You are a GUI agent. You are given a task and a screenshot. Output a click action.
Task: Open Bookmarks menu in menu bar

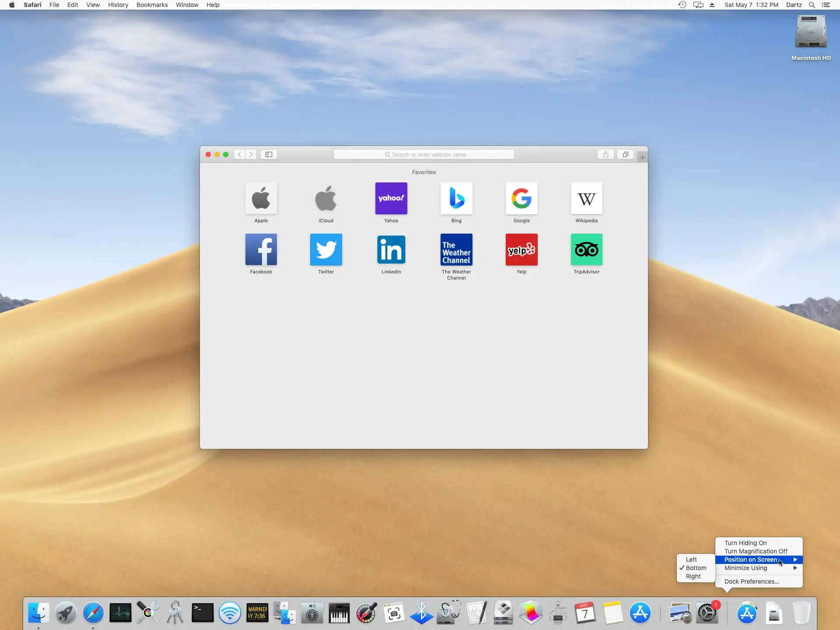[x=152, y=5]
